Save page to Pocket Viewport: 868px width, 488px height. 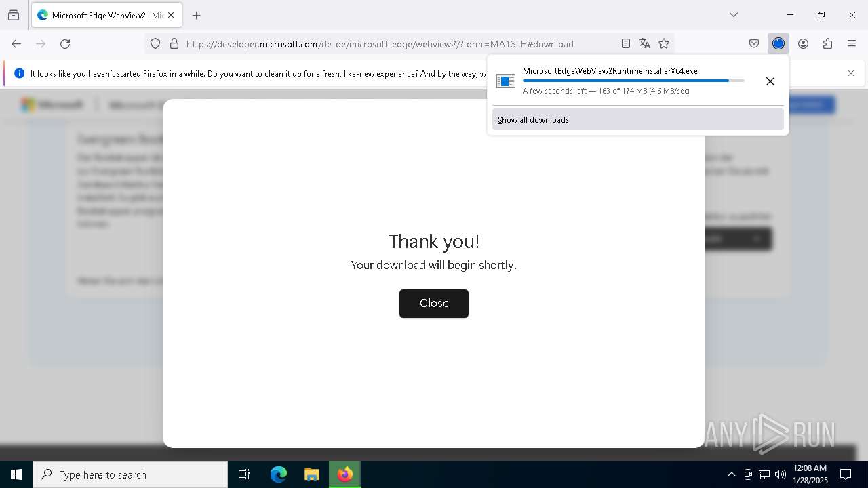coord(754,43)
